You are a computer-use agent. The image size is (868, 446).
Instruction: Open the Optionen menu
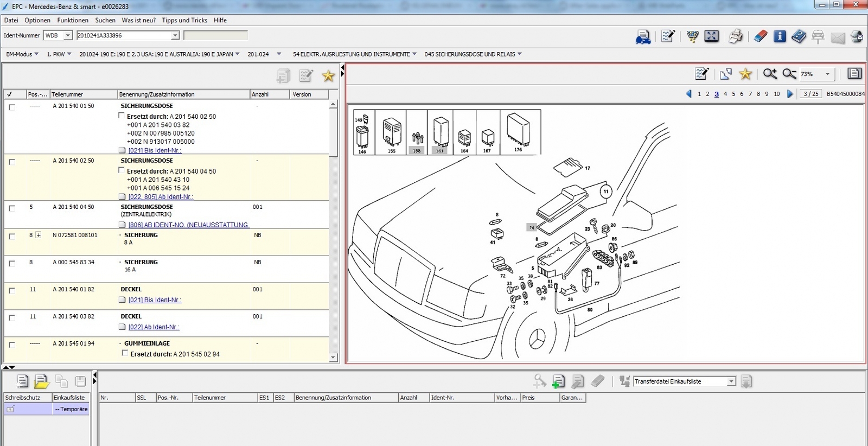tap(37, 20)
